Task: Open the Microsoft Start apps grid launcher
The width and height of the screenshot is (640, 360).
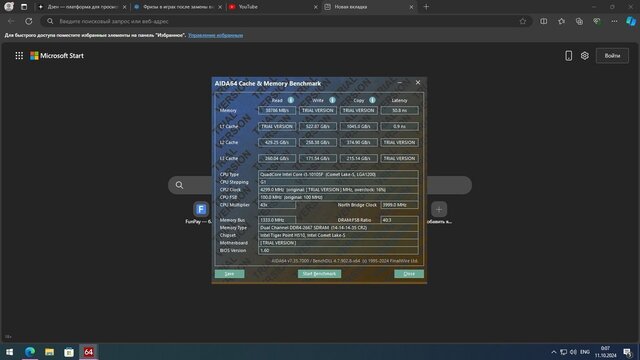Action: (x=19, y=56)
